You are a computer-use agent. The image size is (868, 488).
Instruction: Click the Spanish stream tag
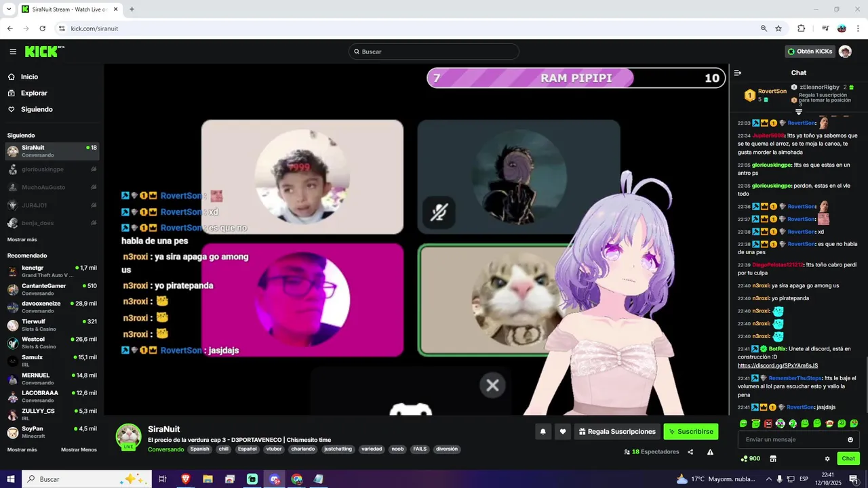click(x=199, y=449)
